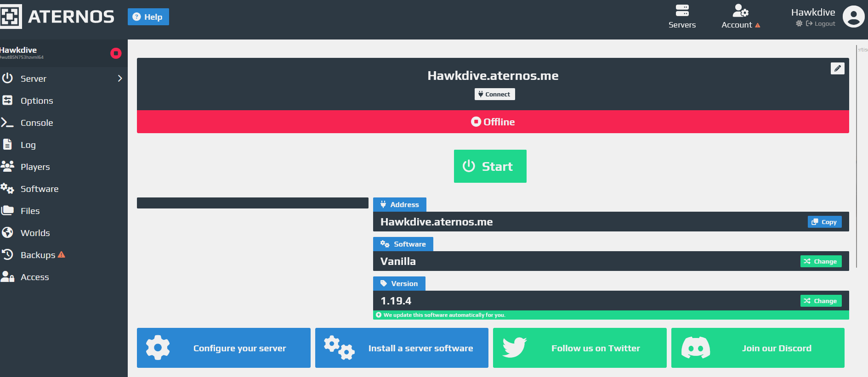
Task: Go to the Players sidebar section
Action: [x=35, y=167]
